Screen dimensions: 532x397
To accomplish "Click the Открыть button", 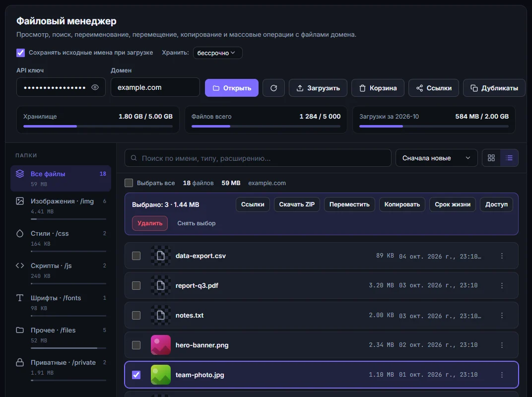I will (232, 88).
